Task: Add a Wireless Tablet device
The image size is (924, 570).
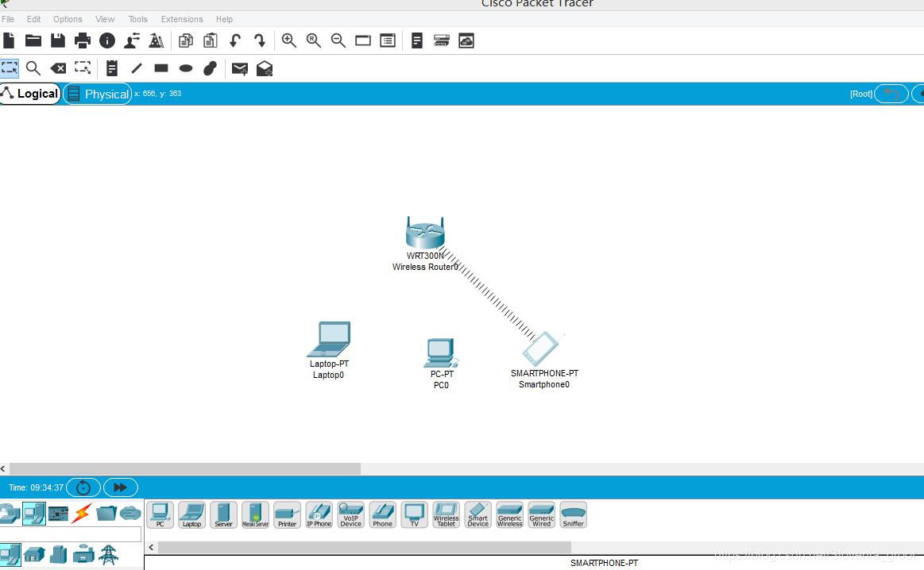Action: [446, 514]
